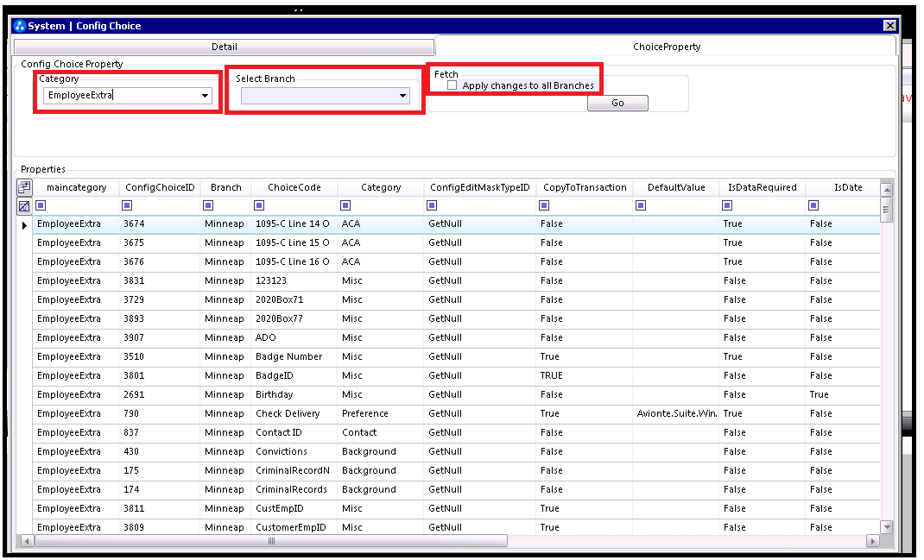Sort by ChoiceCode column header
924x560 pixels.
coord(294,187)
